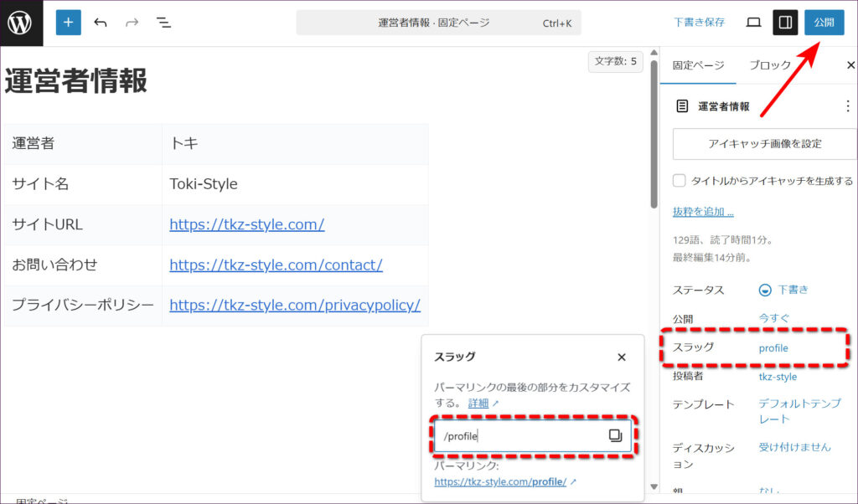
Task: Click the slug text input field
Action: pos(519,435)
